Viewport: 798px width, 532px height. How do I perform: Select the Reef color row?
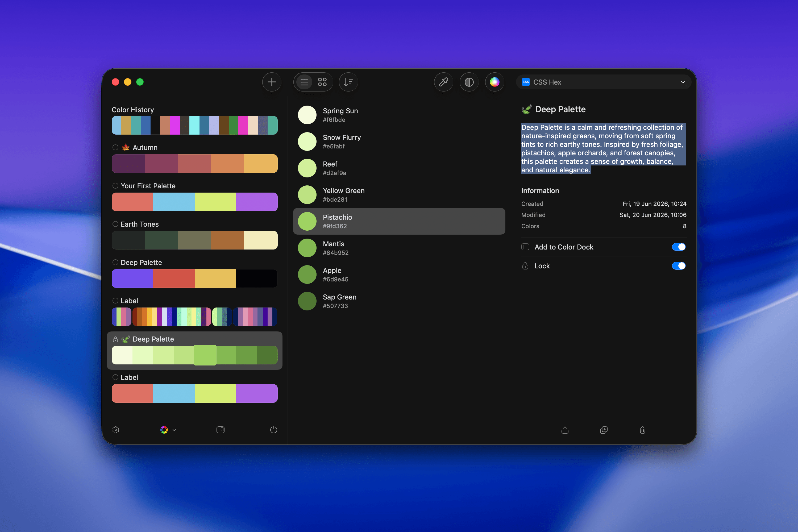coord(399,168)
